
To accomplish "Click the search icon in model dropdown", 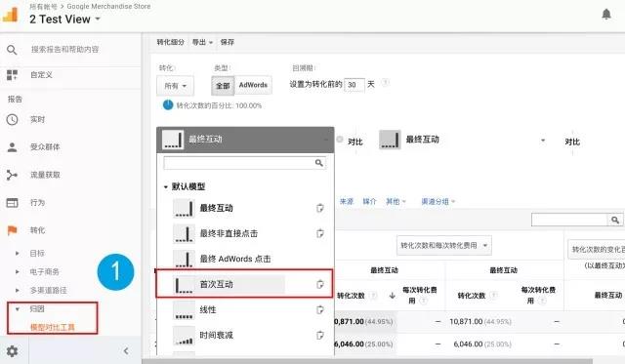I will (319, 163).
